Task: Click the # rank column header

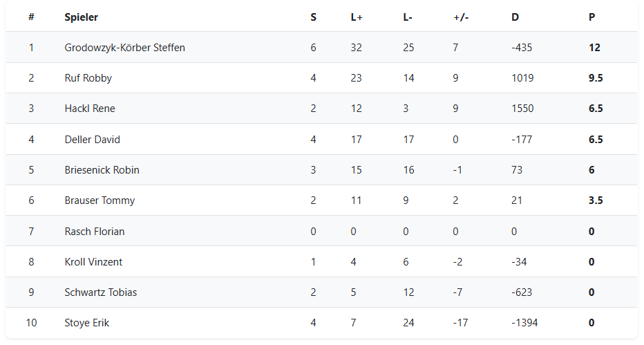Action: click(31, 17)
